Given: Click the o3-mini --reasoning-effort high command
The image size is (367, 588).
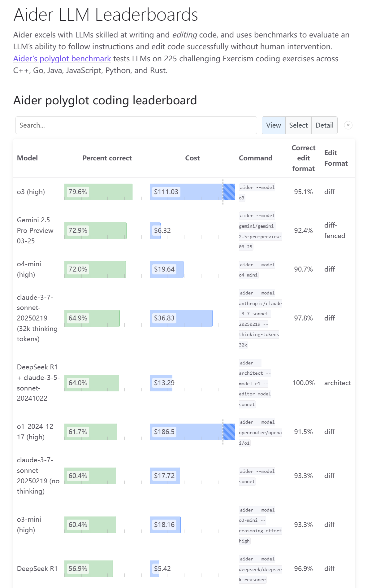Looking at the screenshot, I should (x=260, y=525).
